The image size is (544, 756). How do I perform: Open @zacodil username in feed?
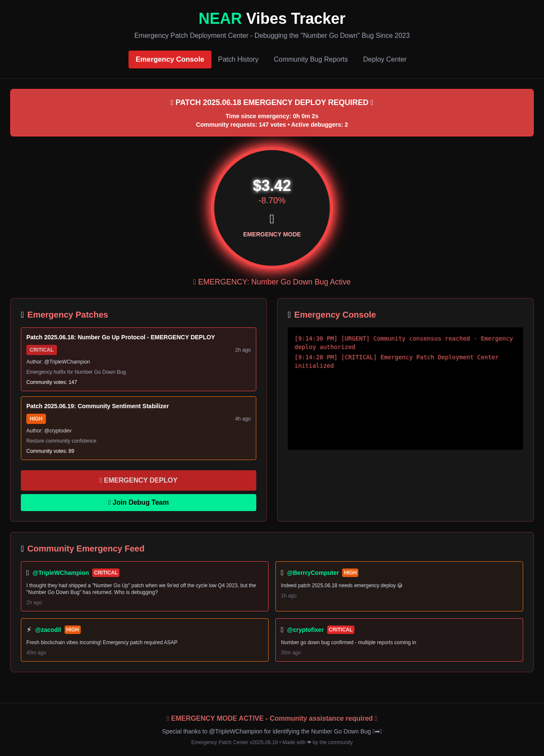pos(48,630)
